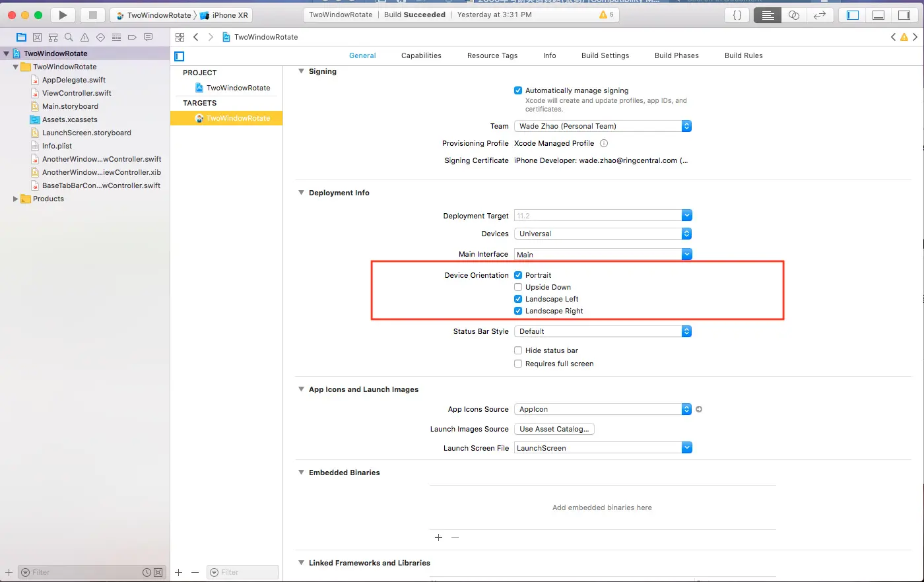The width and height of the screenshot is (924, 582).
Task: Toggle the recent files filter icon
Action: click(147, 572)
